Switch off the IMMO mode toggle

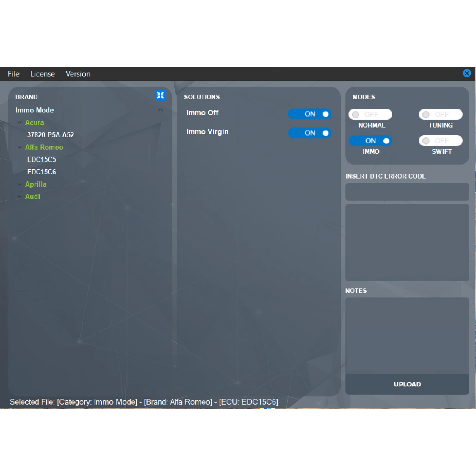click(370, 141)
